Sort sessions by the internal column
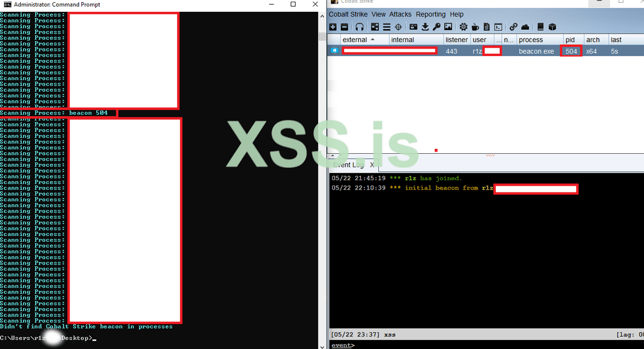 click(x=416, y=40)
